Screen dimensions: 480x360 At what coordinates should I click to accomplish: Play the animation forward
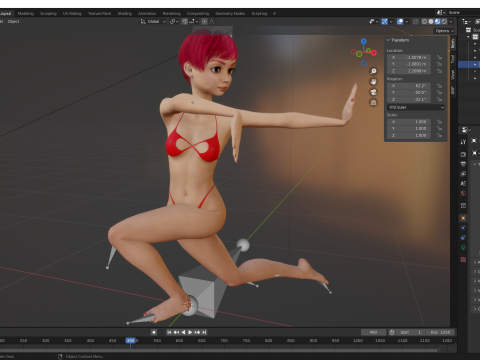pos(190,332)
